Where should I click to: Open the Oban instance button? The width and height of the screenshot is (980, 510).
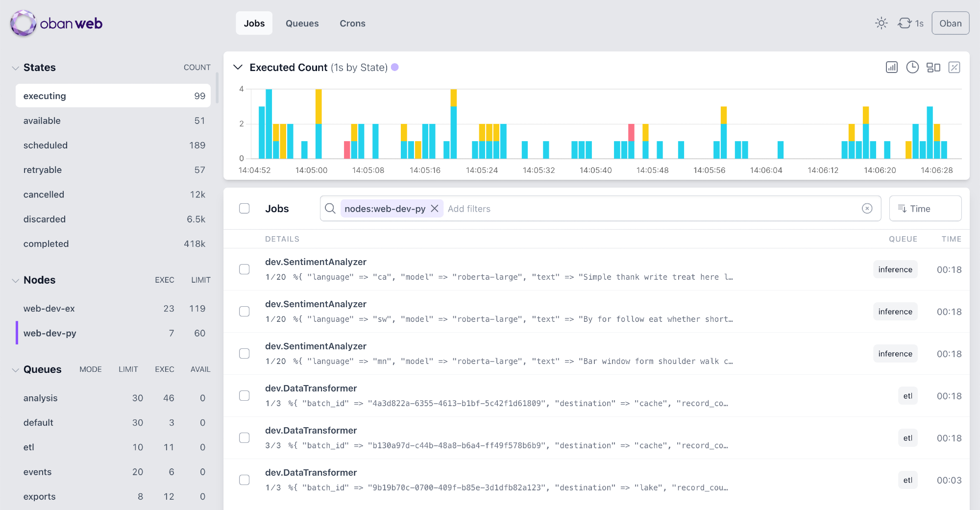950,23
